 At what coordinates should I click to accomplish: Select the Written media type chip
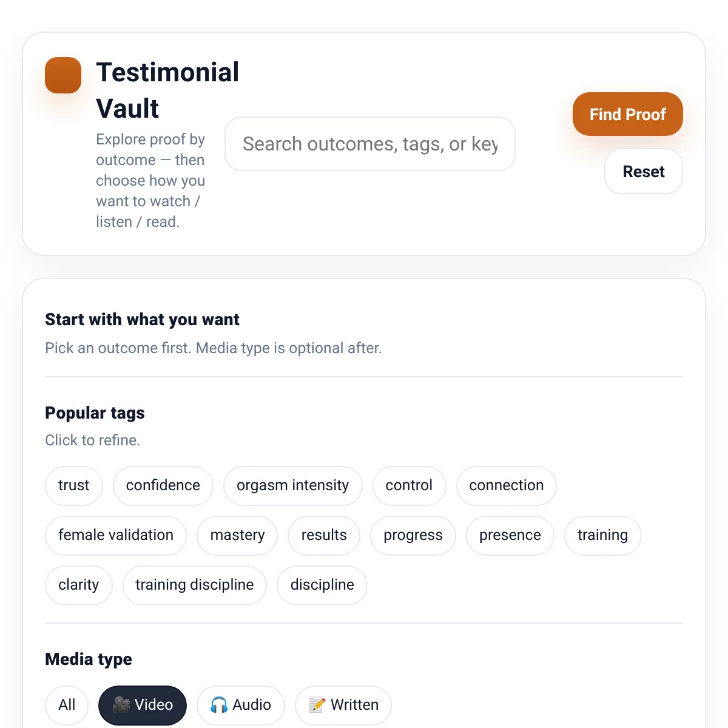343,705
